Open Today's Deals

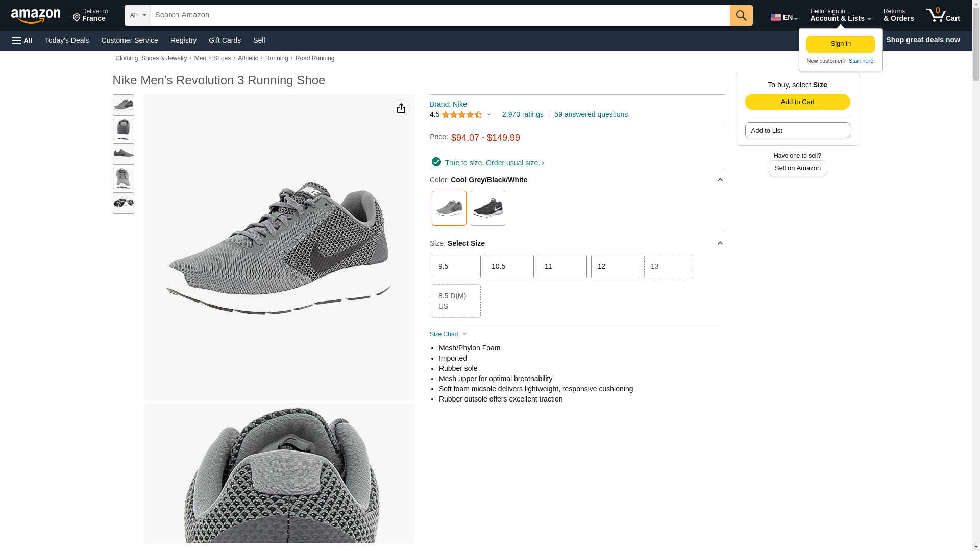click(67, 40)
